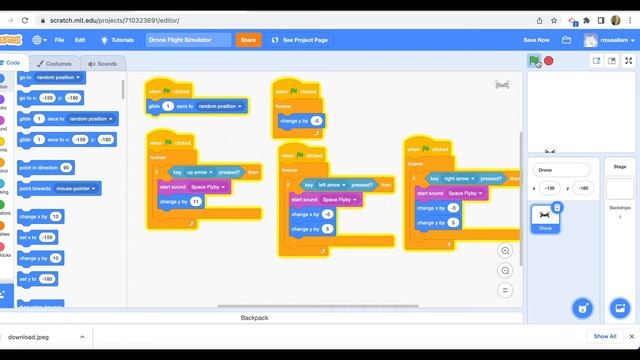
Task: Click the change x by 10 palette block
Action: pos(40,217)
